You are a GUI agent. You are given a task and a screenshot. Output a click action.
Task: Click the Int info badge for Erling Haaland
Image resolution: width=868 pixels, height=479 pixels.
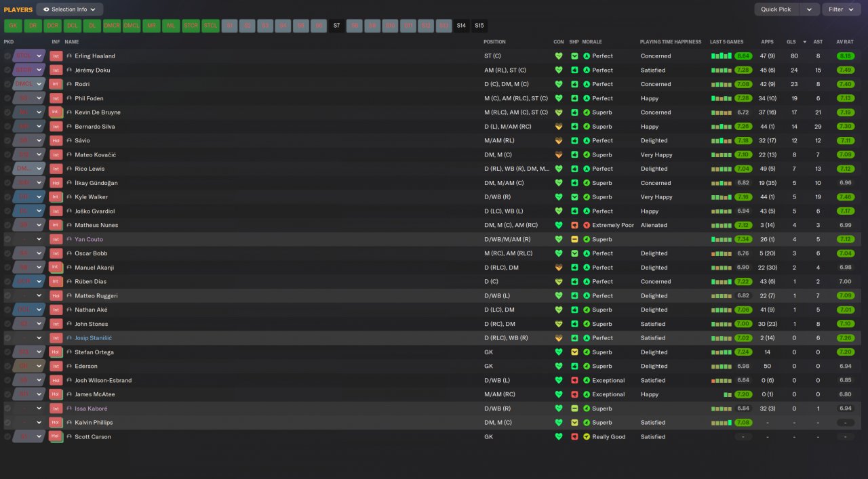[56, 56]
